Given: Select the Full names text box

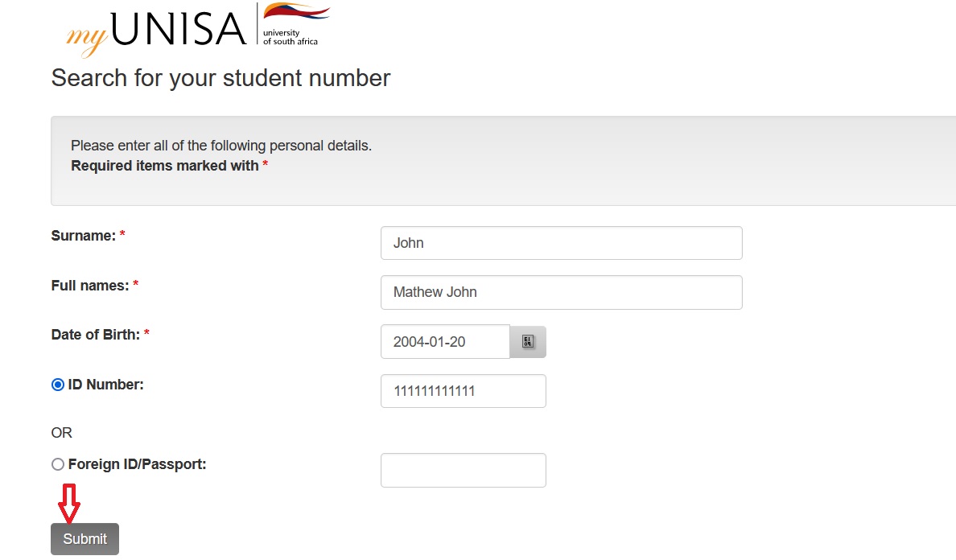Looking at the screenshot, I should pos(561,292).
